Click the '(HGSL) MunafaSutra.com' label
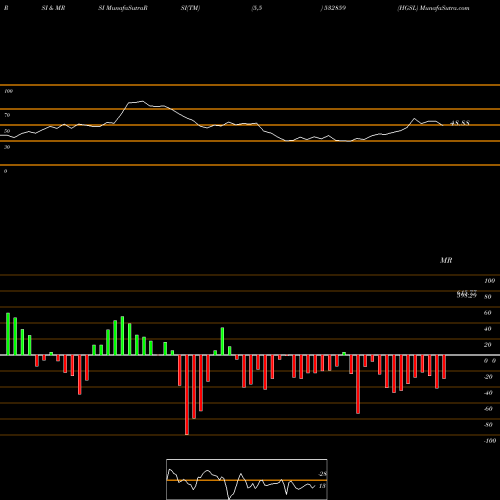This screenshot has width=500, height=500. coord(433,8)
